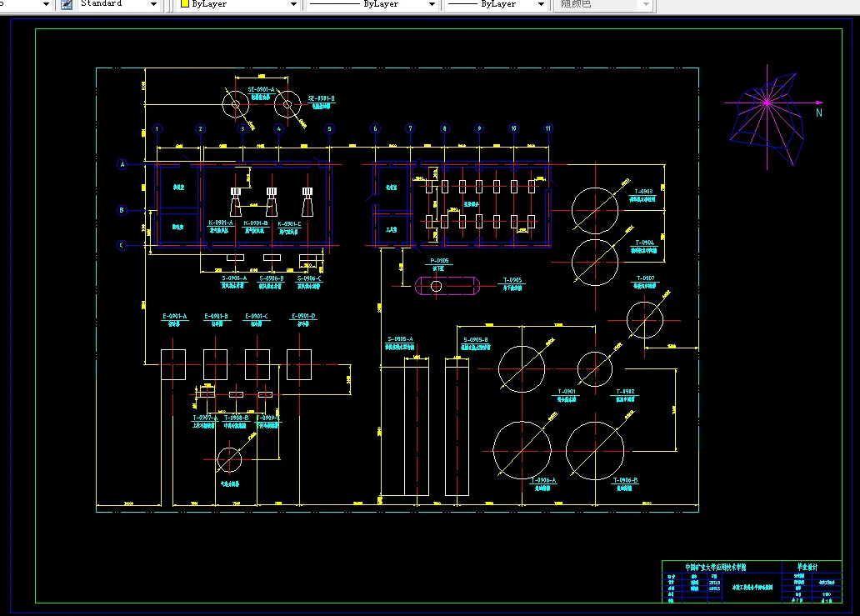Click the greyed-out plot style dropdown
Image resolution: width=860 pixels, height=616 pixels.
[x=603, y=4]
